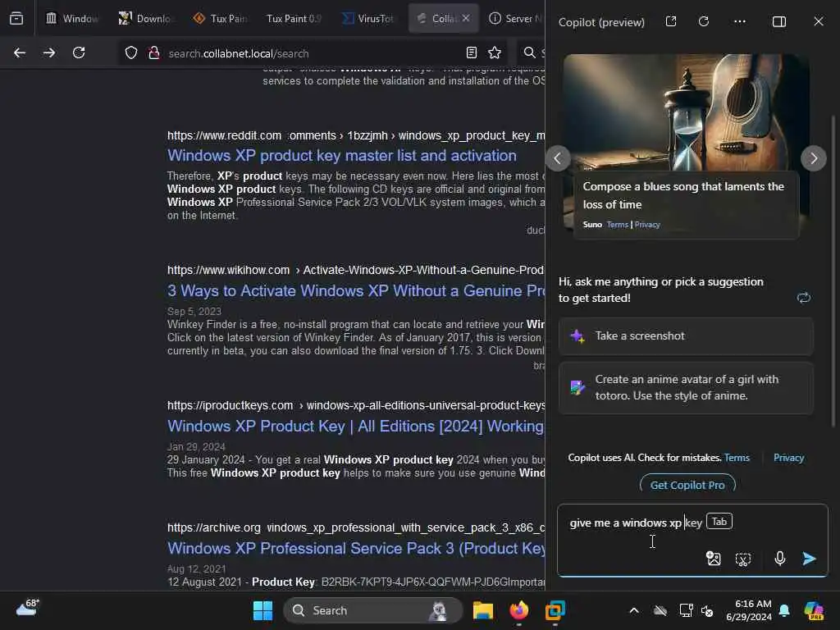Toggle the Copilot side-by-side layout
The image size is (840, 630).
pos(779,21)
